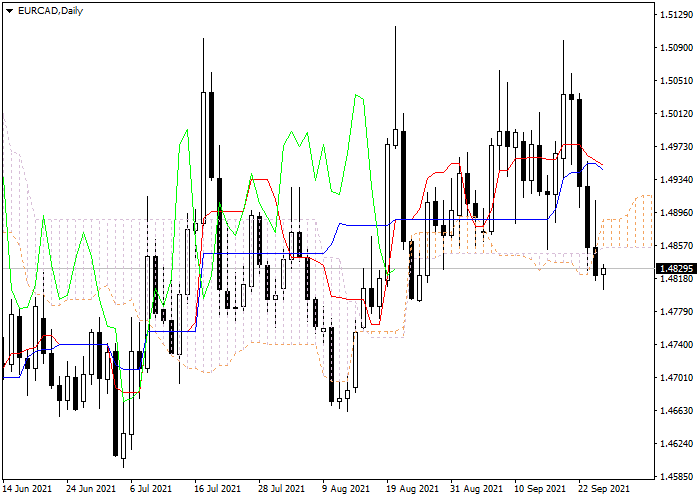The image size is (700, 500).
Task: Click price axis value 1.51290
Action: (676, 15)
